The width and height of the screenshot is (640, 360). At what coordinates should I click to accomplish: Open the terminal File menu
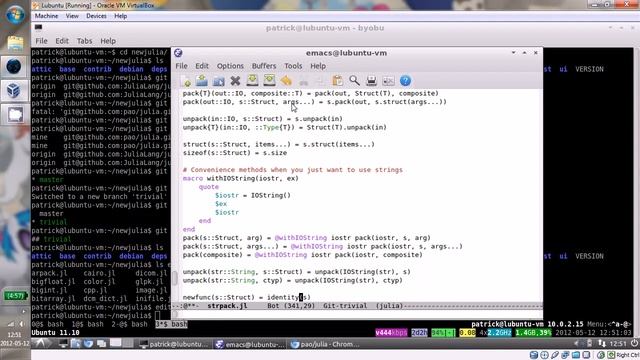click(41, 41)
